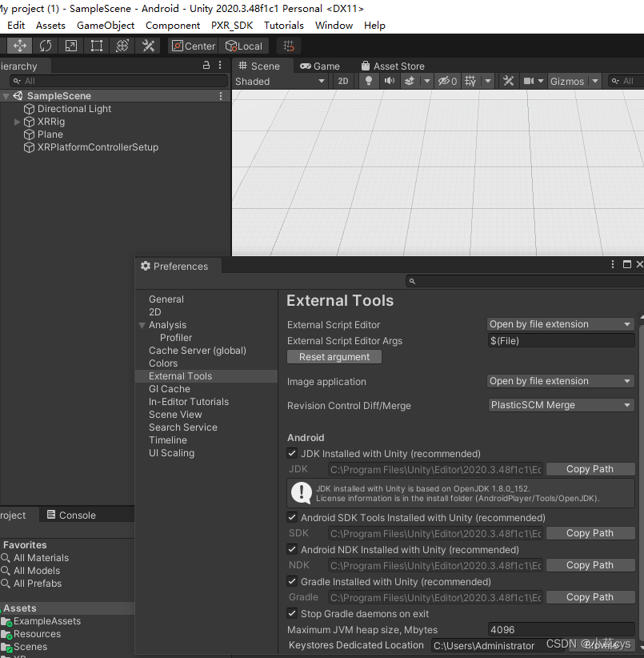Open the Available Custom Editor Tools icon
This screenshot has width=644, height=658.
[147, 46]
